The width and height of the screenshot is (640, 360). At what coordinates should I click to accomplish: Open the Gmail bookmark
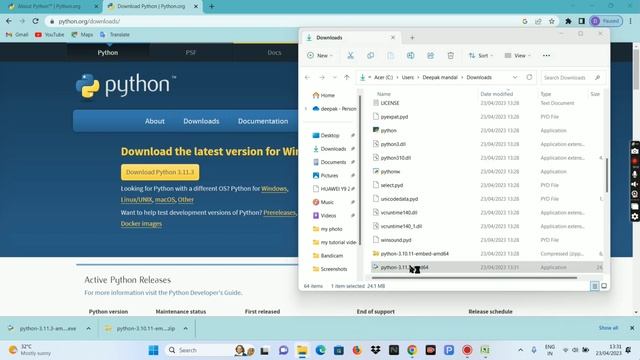pos(17,35)
